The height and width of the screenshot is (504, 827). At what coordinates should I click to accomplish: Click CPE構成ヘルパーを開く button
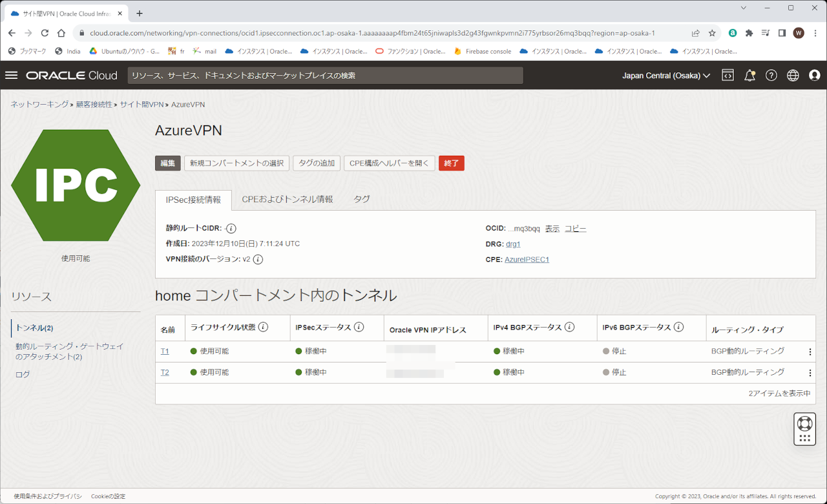coord(389,163)
